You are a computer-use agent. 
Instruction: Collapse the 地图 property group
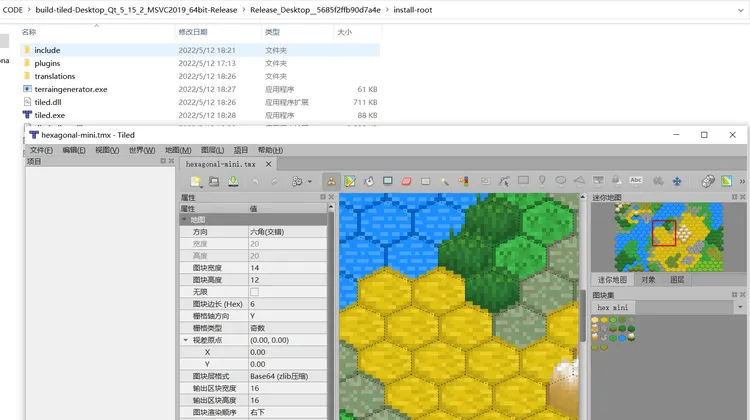click(x=184, y=220)
